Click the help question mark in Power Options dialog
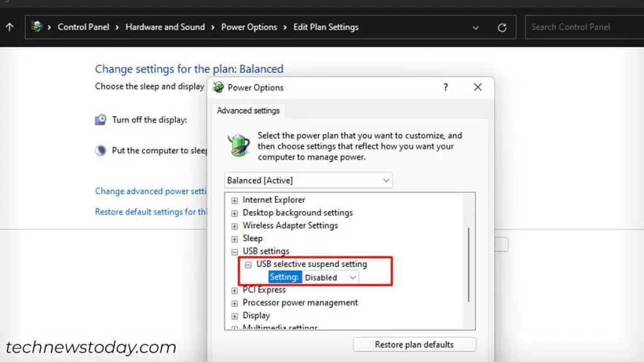 click(x=445, y=87)
